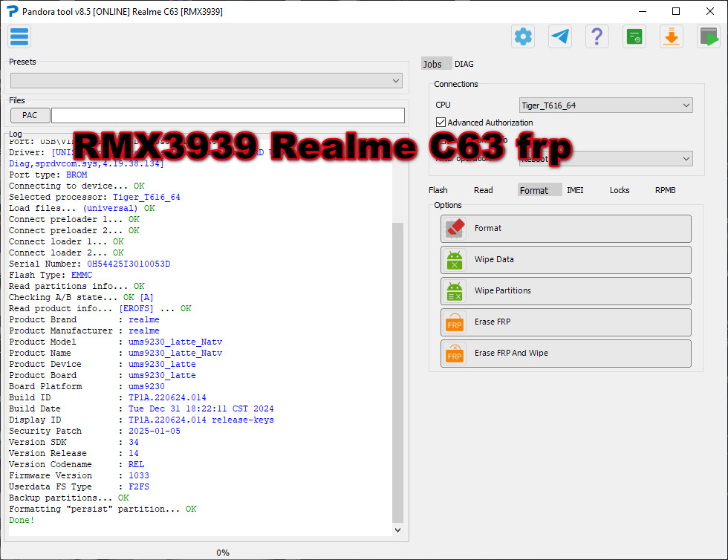Open the After operation Reboot dropdown
Screen dimensions: 728x560
(x=606, y=159)
